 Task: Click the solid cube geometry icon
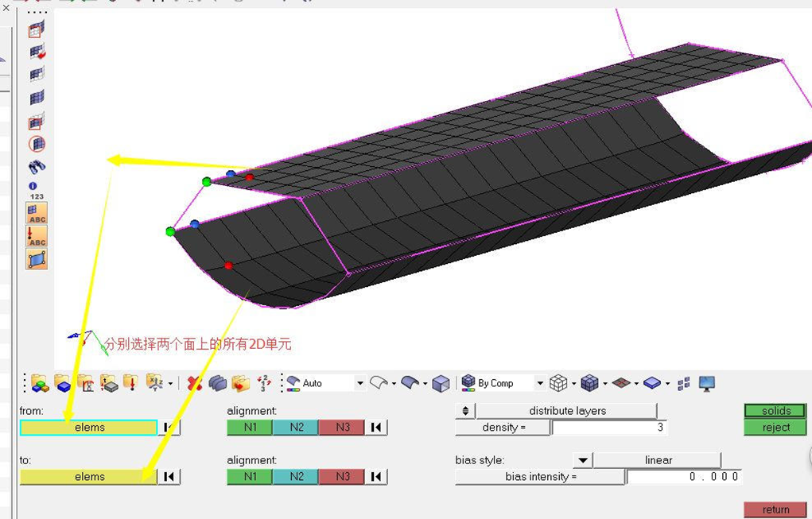(x=441, y=383)
